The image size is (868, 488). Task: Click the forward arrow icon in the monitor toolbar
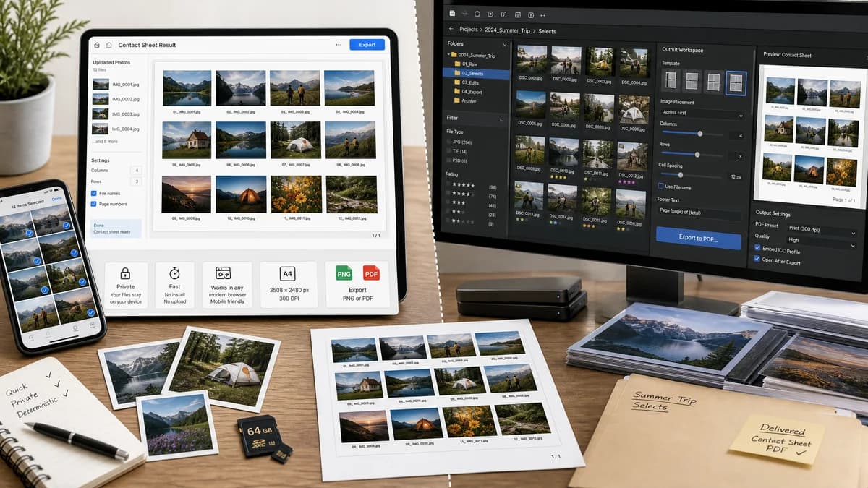[x=465, y=14]
